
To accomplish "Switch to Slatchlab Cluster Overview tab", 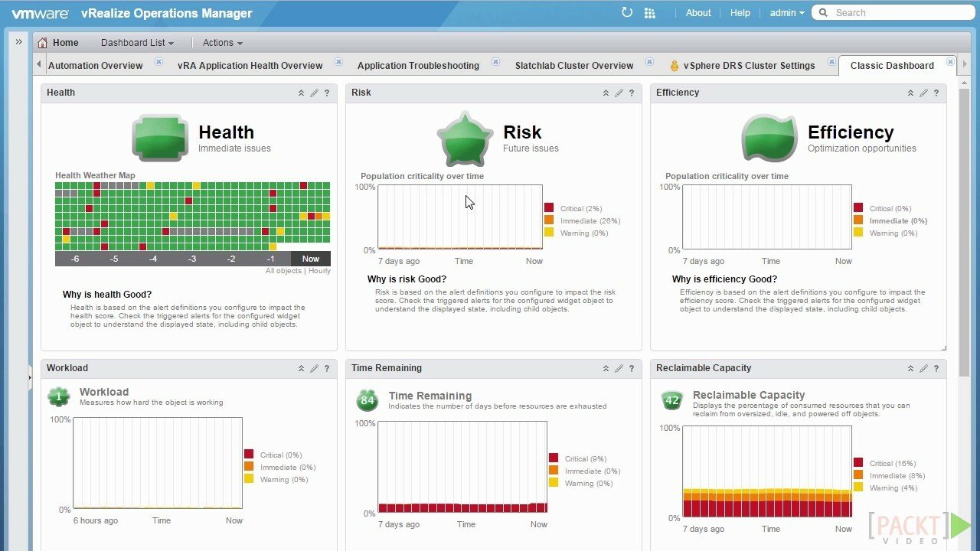I will [x=574, y=66].
